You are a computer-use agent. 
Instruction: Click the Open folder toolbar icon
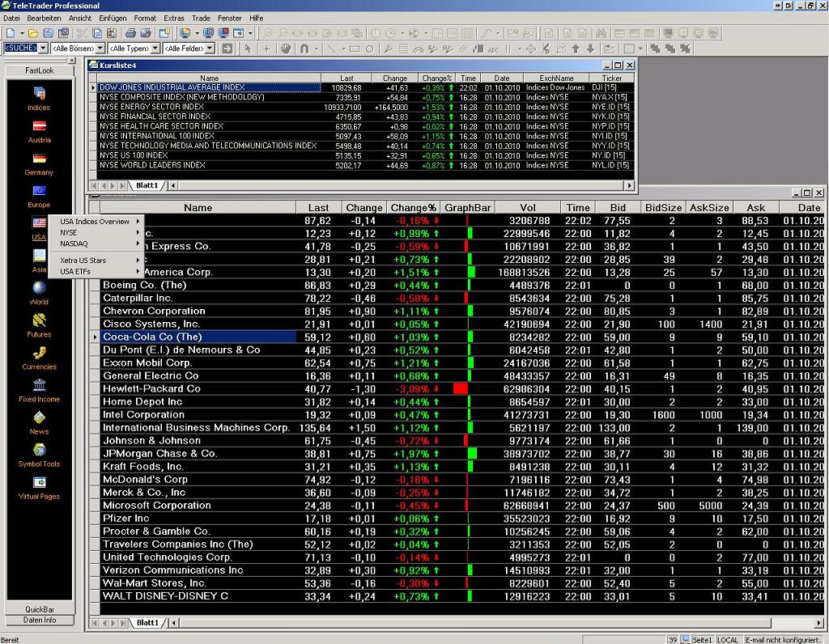click(x=33, y=33)
